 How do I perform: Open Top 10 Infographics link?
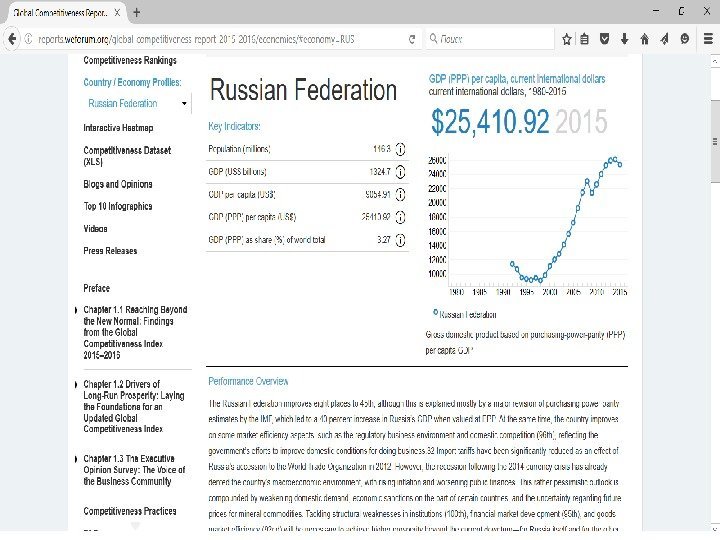coord(118,206)
